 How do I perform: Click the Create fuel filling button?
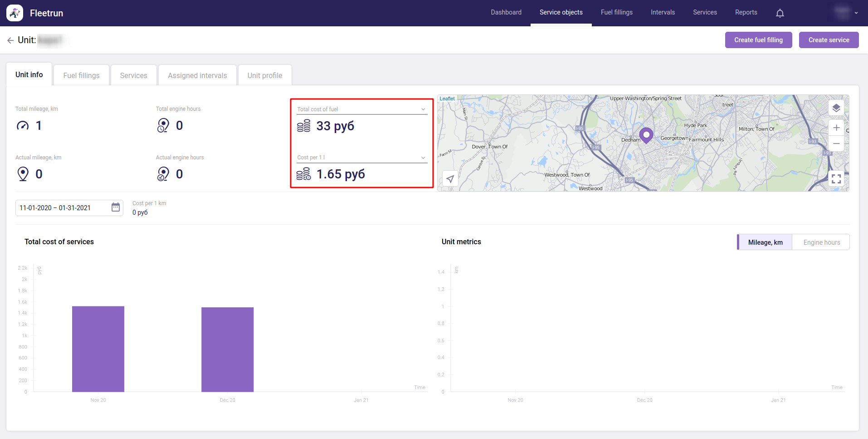(x=758, y=40)
